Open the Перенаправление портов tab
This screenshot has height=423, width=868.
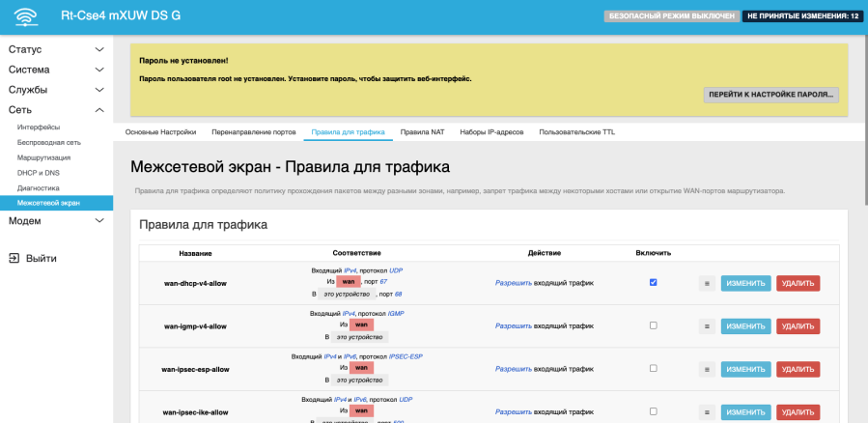coord(254,131)
